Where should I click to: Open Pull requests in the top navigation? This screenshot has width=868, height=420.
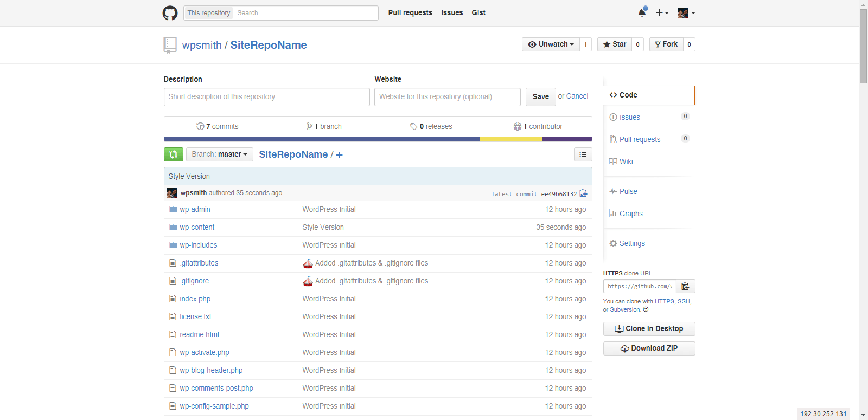(410, 12)
